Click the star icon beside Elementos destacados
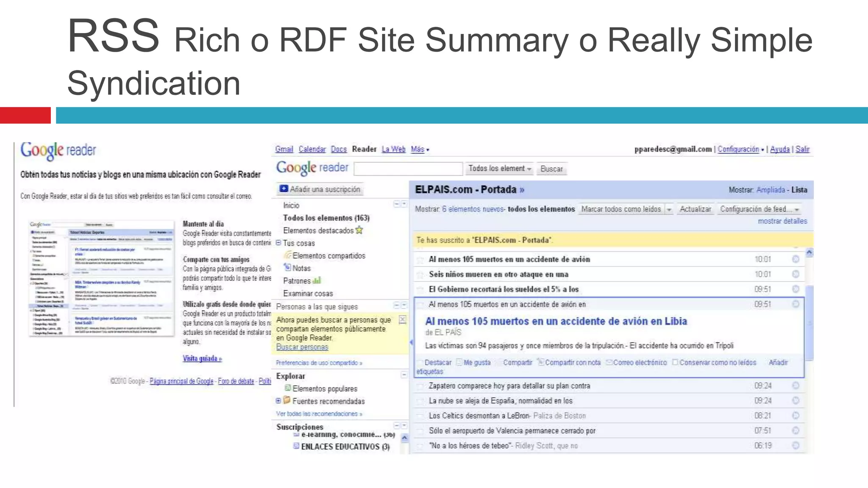 [359, 230]
